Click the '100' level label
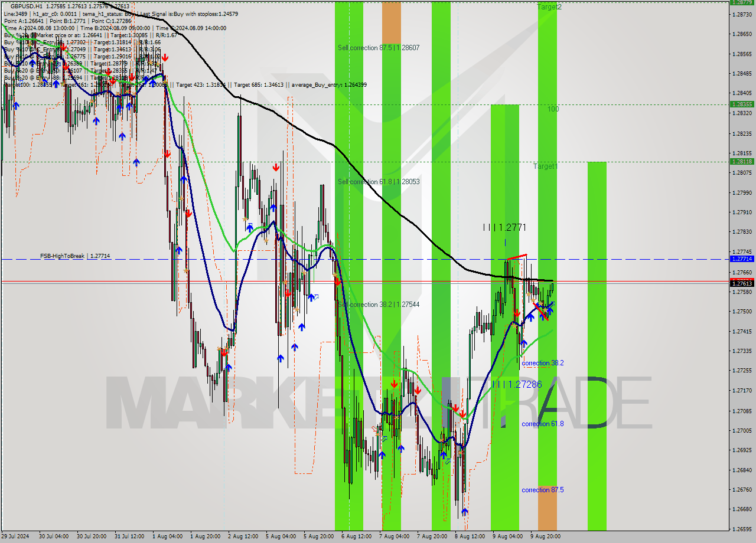 coord(553,109)
